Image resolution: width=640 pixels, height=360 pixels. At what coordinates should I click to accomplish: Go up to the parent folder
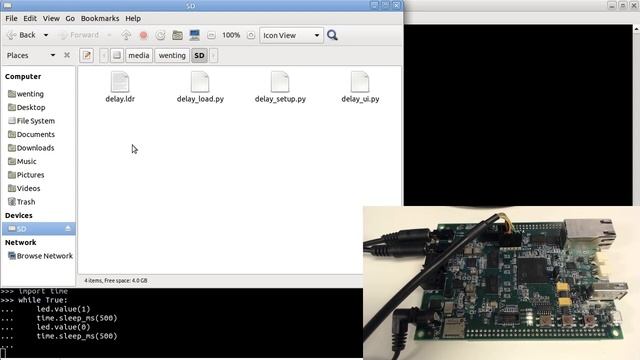coord(126,35)
